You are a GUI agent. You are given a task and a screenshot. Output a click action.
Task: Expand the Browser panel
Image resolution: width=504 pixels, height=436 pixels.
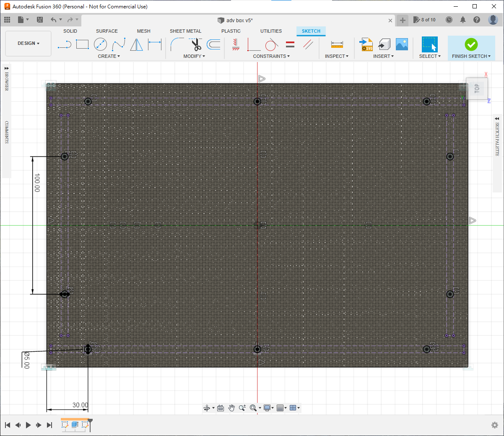pos(7,68)
